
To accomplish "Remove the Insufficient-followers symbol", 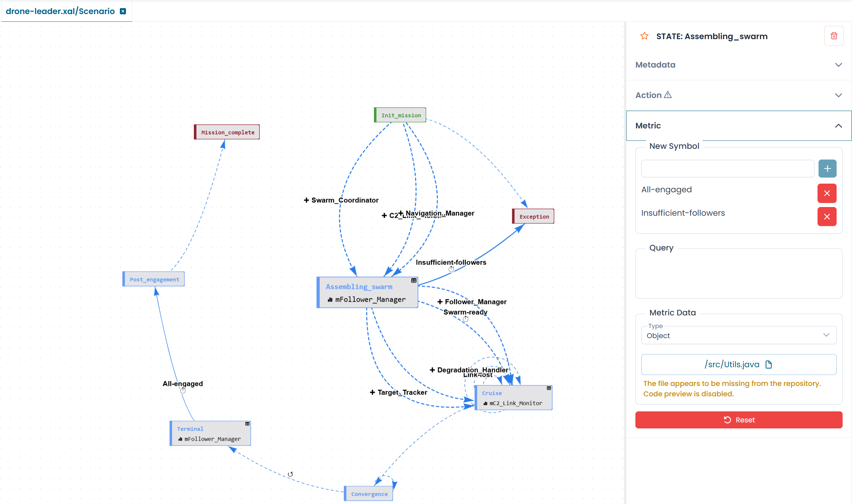I will point(827,217).
